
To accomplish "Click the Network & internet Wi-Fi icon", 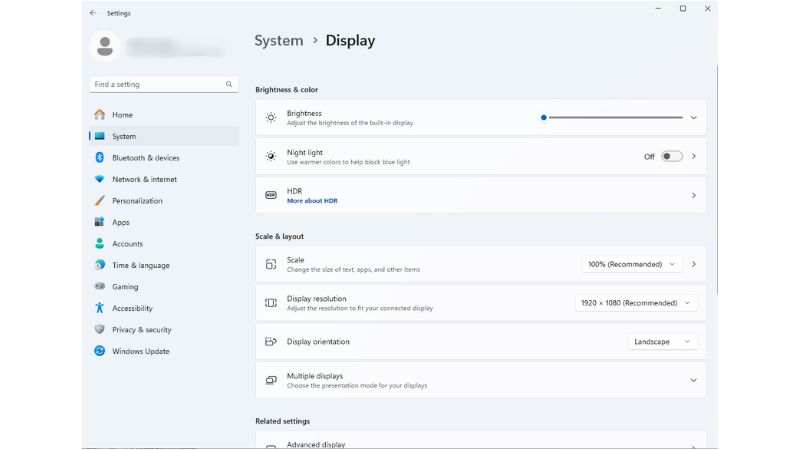I will point(99,179).
